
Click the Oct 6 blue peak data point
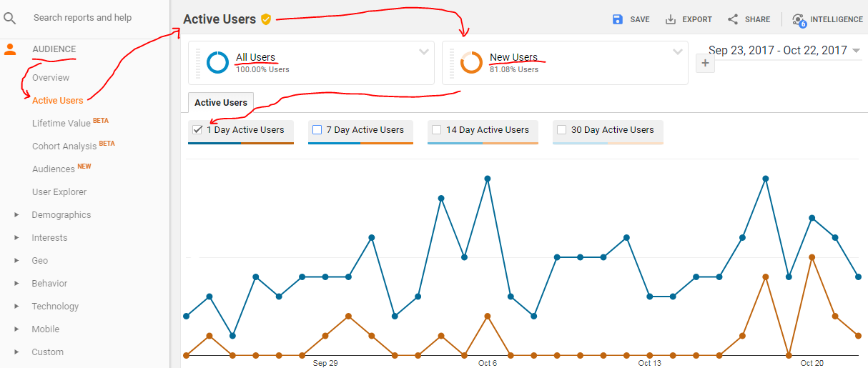coord(487,179)
